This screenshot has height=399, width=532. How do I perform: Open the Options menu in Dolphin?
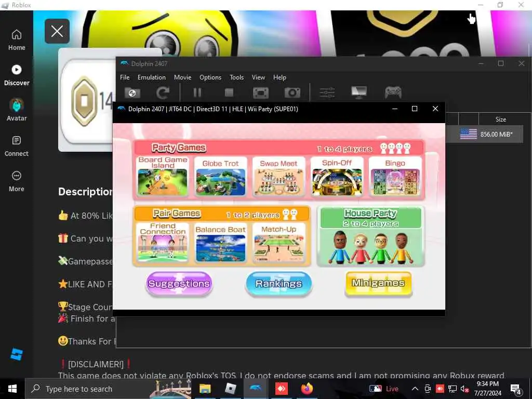pyautogui.click(x=210, y=77)
